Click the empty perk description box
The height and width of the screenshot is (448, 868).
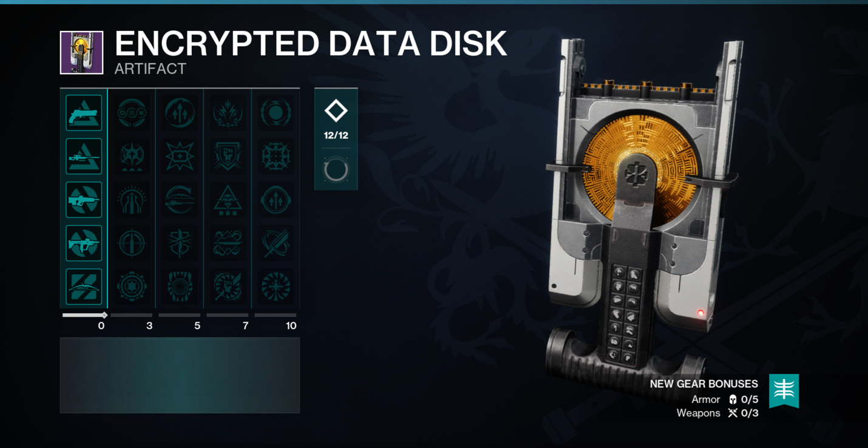point(180,376)
